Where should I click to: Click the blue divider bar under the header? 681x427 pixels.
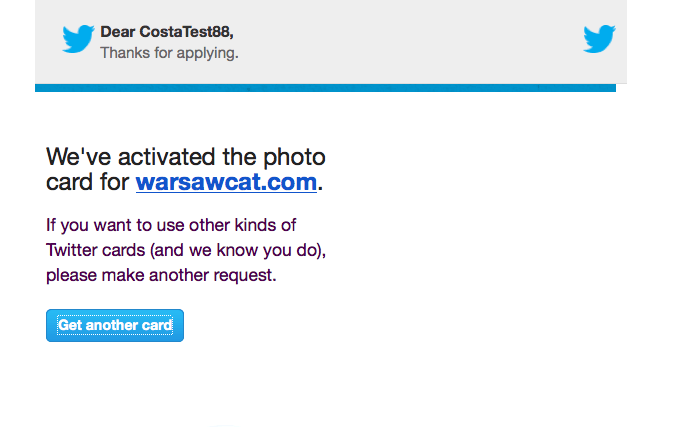(325, 88)
